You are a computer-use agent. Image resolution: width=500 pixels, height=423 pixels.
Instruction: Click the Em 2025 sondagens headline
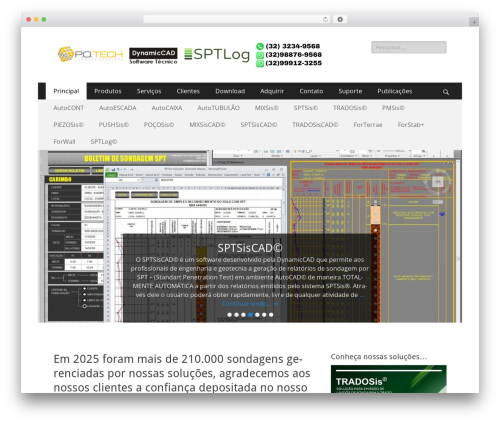pyautogui.click(x=182, y=373)
